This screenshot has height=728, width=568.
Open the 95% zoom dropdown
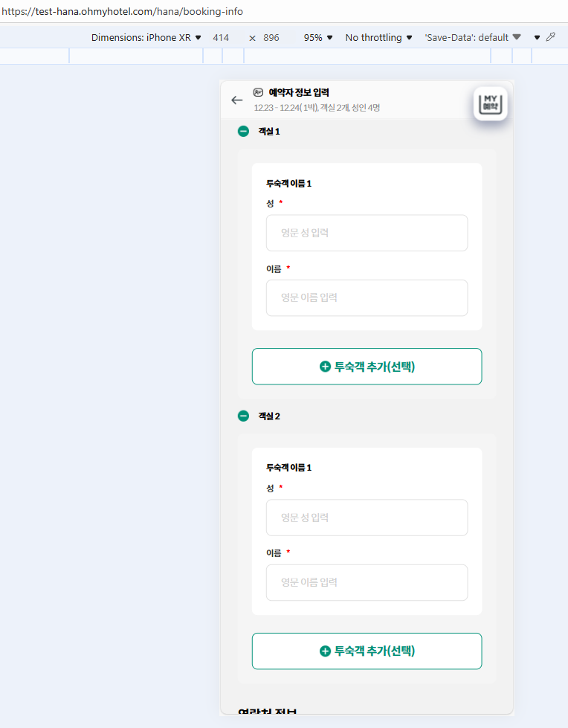318,38
